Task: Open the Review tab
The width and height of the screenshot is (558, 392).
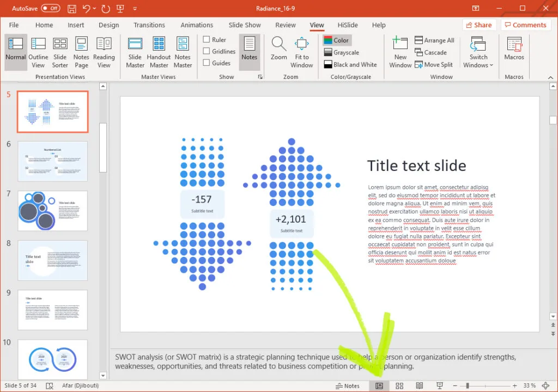Action: coord(286,25)
